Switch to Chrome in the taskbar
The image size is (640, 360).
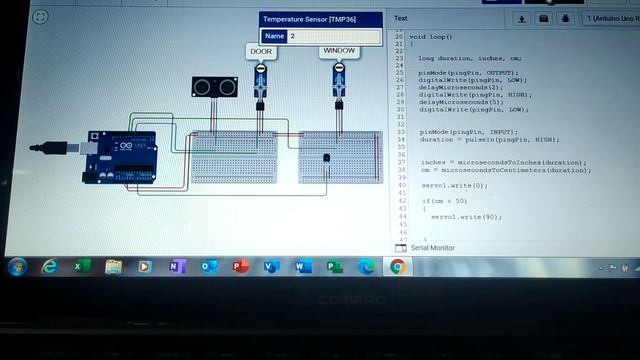tap(398, 267)
